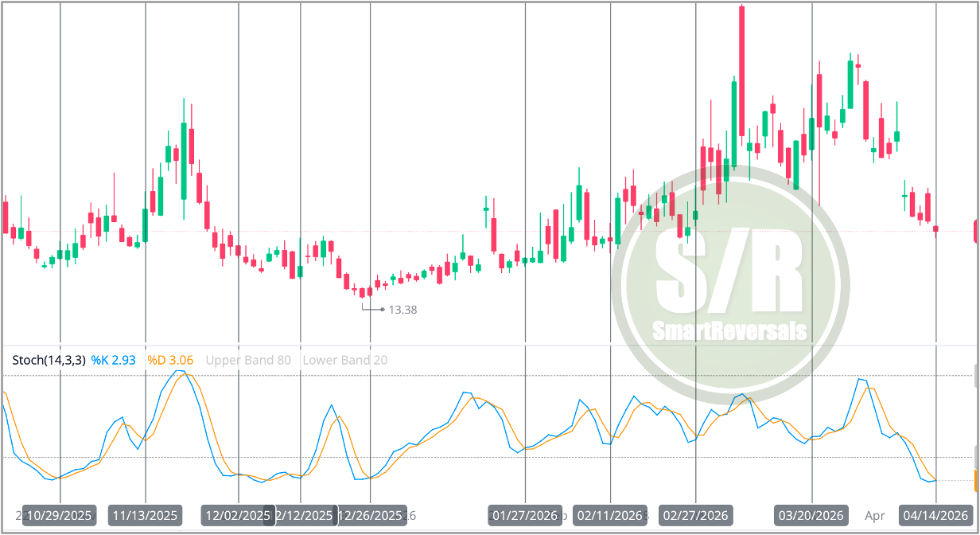
Task: Click the 10/29/2025 date marker
Action: [x=60, y=516]
